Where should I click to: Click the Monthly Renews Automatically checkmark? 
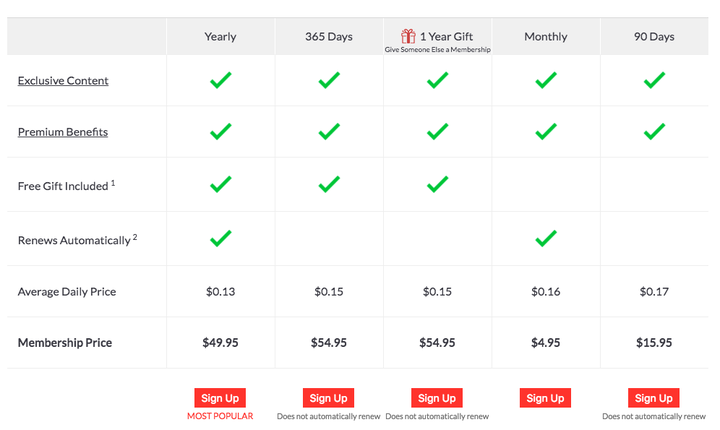click(x=546, y=238)
